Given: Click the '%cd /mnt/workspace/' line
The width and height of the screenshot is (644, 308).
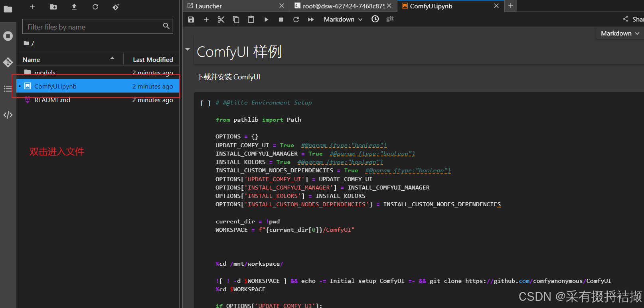Looking at the screenshot, I should pyautogui.click(x=249, y=264).
